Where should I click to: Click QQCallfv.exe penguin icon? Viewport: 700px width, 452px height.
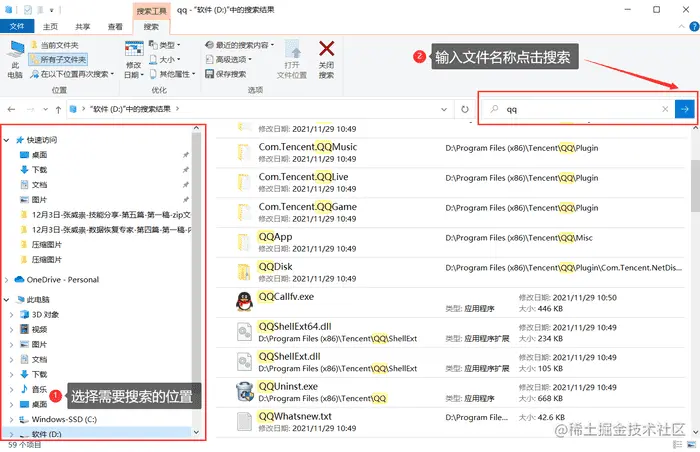(x=244, y=302)
